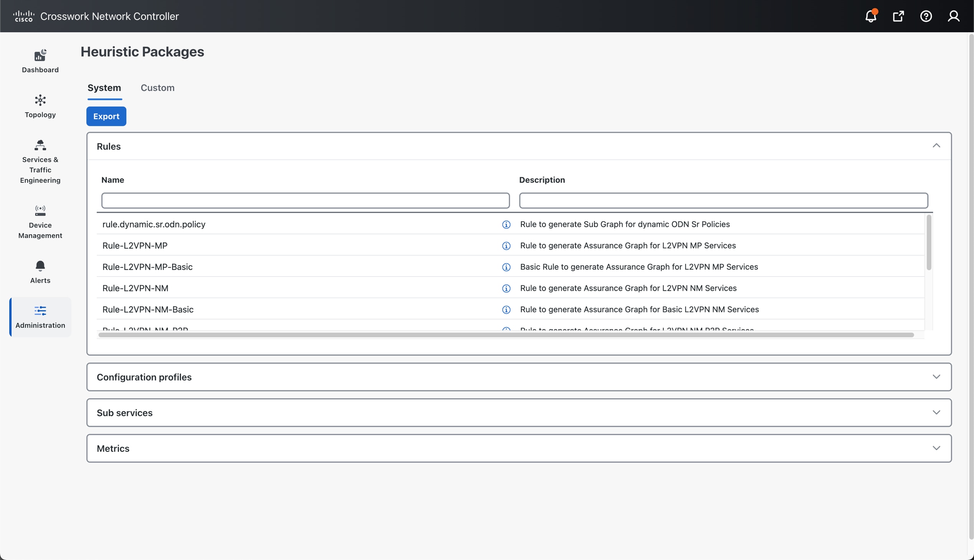Expand the Sub services section
Screen dimensions: 974x560
[936, 412]
